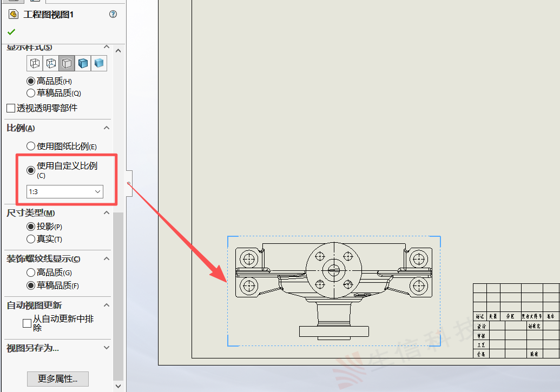Collapse the 比例(A) section

(x=107, y=128)
